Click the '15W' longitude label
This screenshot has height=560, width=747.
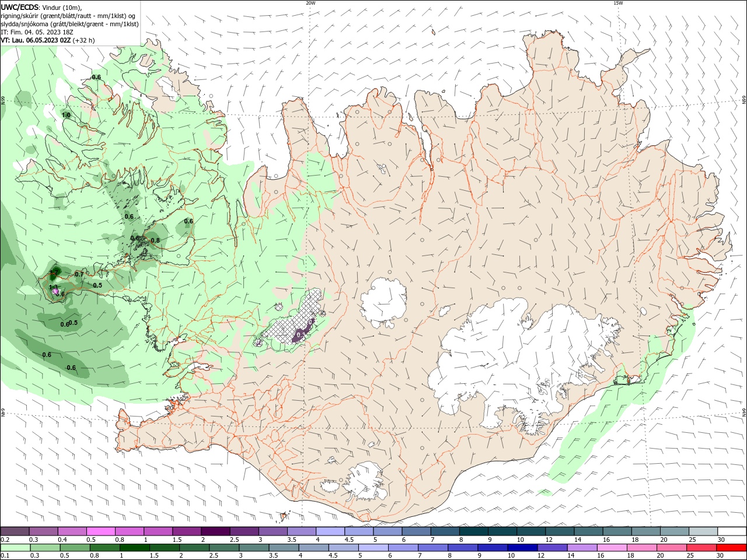[x=618, y=3]
